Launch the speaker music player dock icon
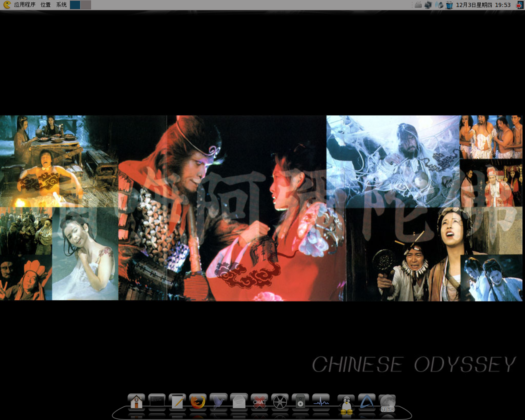 [x=300, y=402]
